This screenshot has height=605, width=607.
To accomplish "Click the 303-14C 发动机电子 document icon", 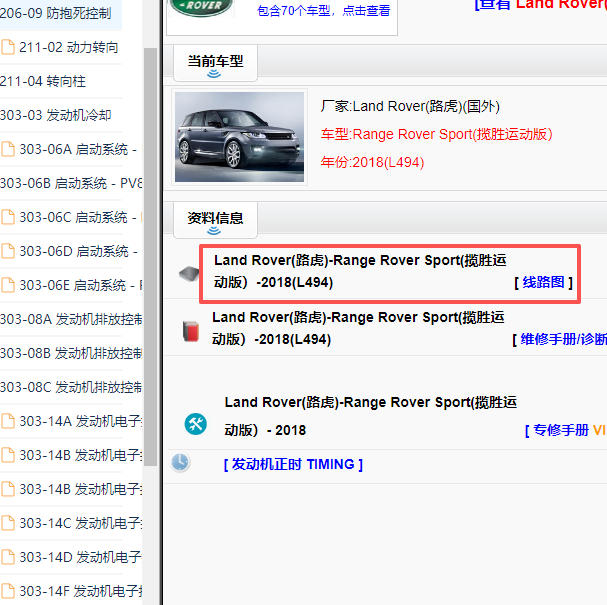I will 8,523.
